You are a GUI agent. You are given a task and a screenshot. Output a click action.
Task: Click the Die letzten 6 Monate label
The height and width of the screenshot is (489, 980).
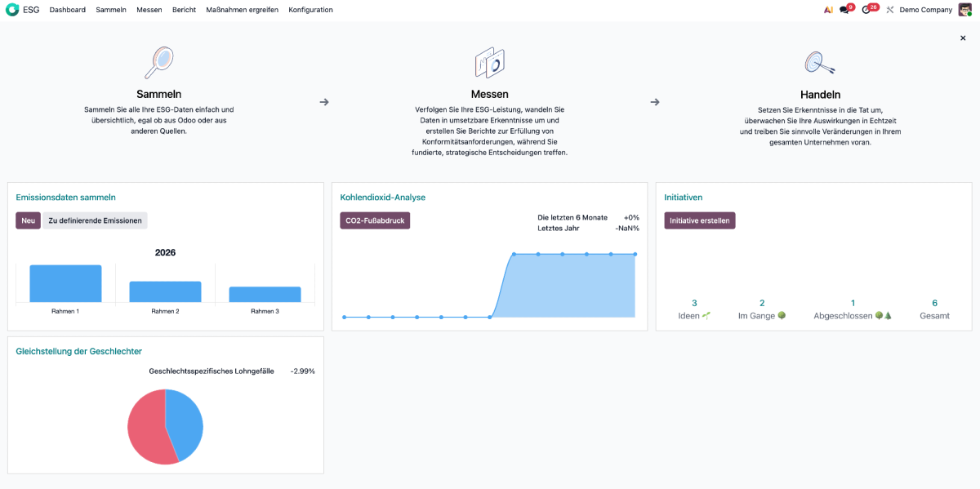572,217
